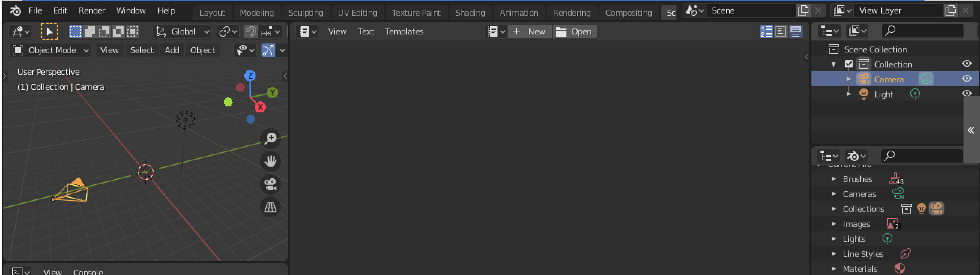Screen dimensions: 980x275
Task: Click the add view layer icon
Action: click(x=950, y=10)
